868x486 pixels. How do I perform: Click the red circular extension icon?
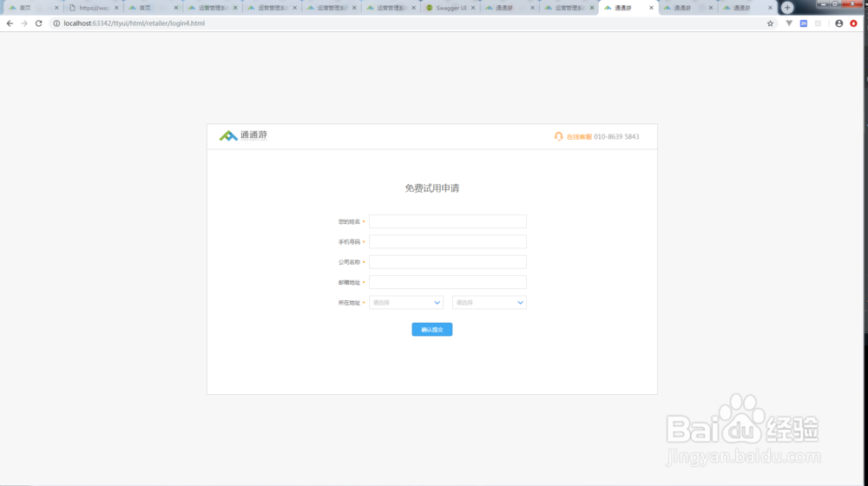(x=853, y=23)
